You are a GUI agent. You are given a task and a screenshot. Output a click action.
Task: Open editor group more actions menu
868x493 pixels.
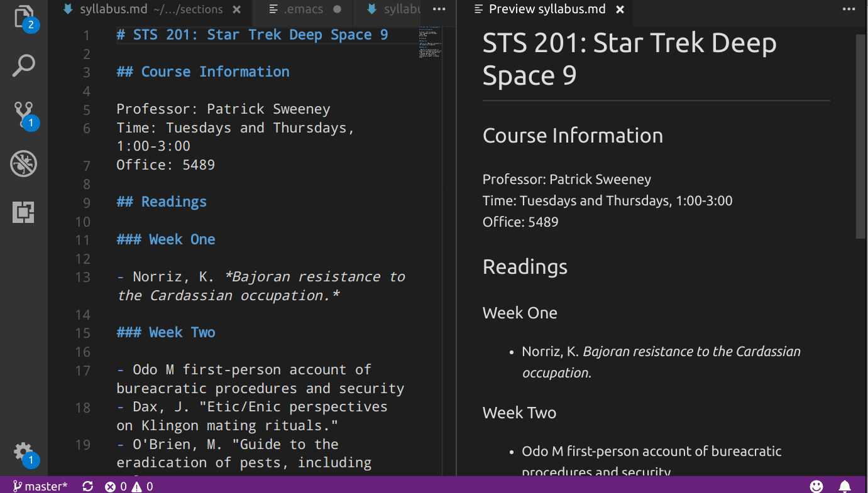tap(439, 9)
